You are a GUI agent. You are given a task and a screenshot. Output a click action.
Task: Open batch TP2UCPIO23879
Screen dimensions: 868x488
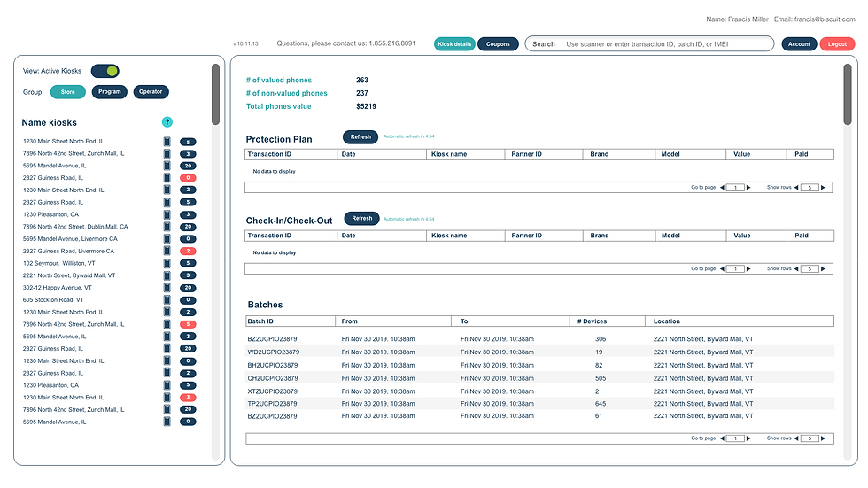pyautogui.click(x=273, y=404)
